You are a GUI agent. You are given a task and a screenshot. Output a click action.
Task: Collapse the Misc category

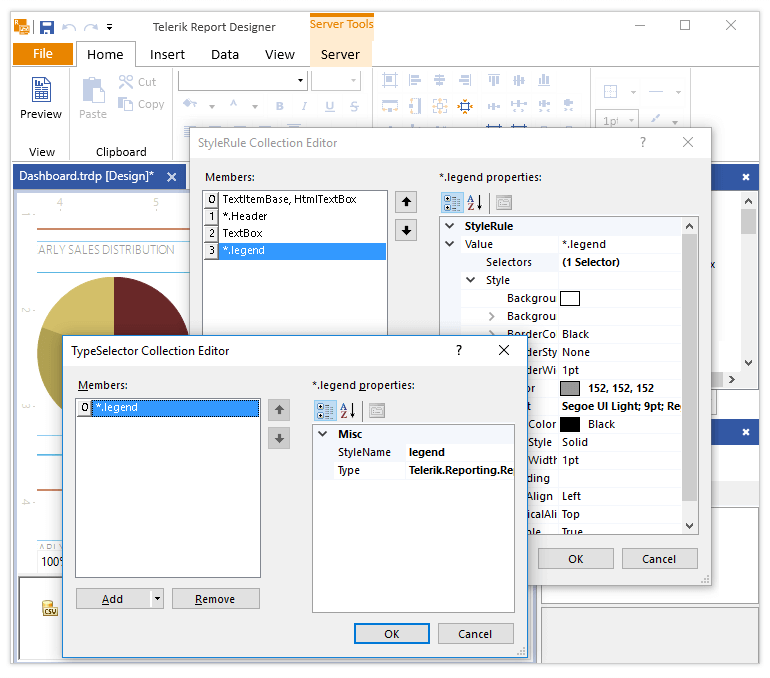323,434
